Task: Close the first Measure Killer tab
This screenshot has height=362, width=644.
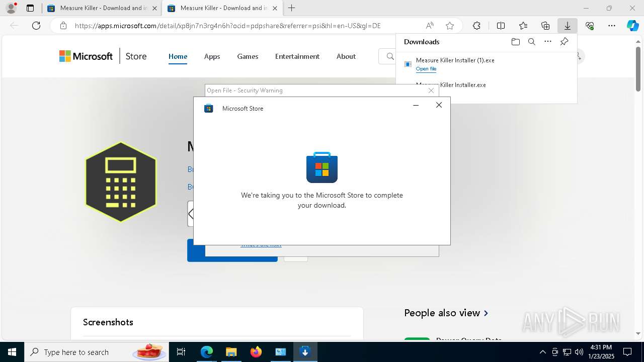Action: 154,8
